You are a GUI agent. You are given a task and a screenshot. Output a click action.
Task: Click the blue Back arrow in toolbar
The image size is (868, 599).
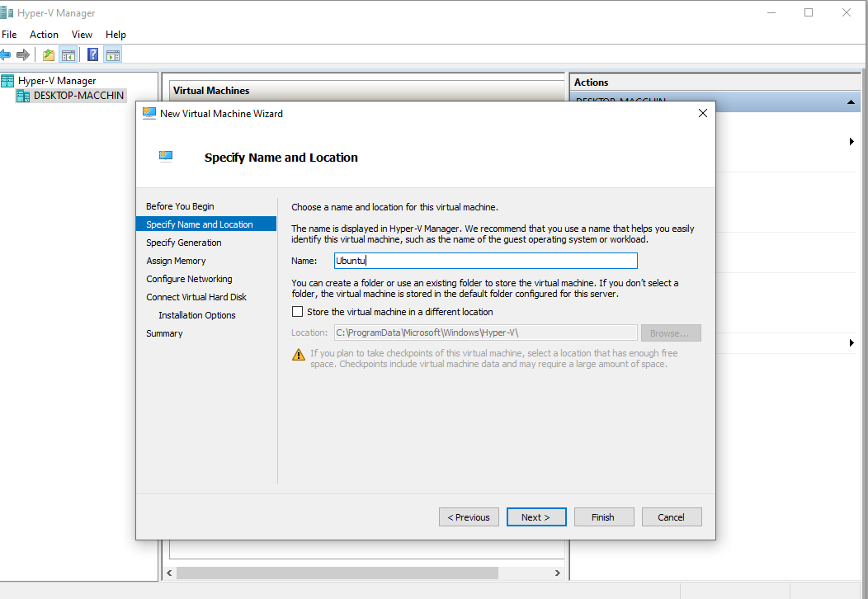pyautogui.click(x=5, y=55)
